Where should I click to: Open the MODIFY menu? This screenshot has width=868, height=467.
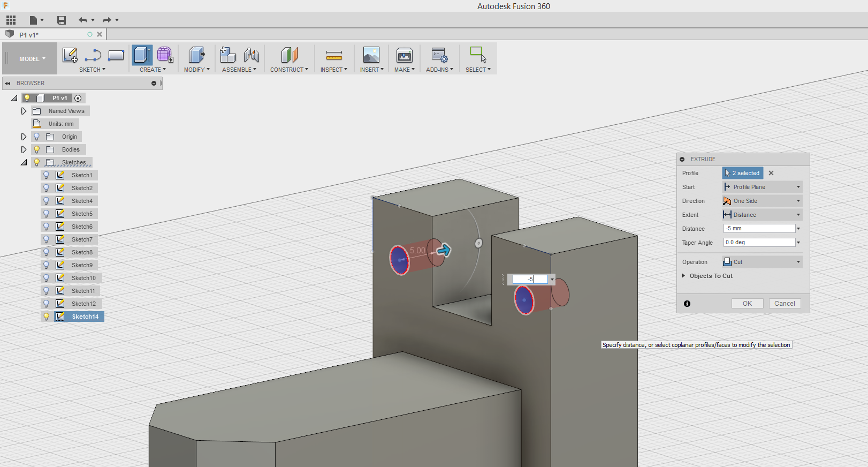click(x=196, y=70)
